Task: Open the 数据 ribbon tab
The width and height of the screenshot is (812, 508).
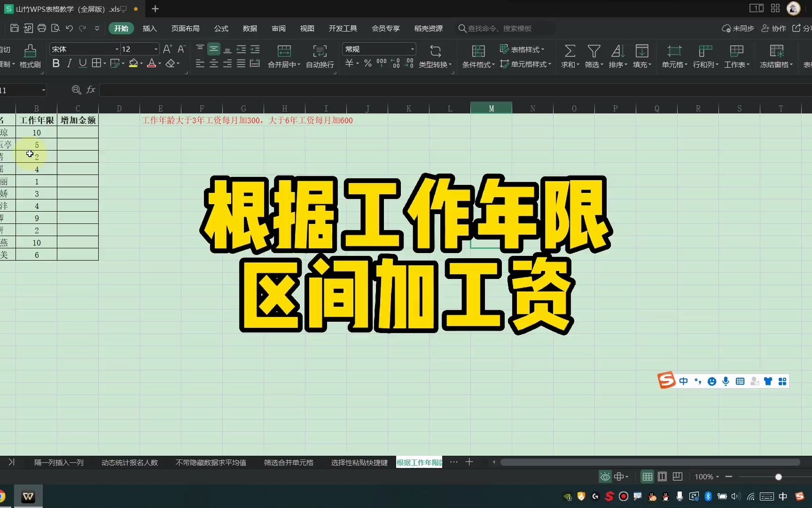Action: [250, 28]
